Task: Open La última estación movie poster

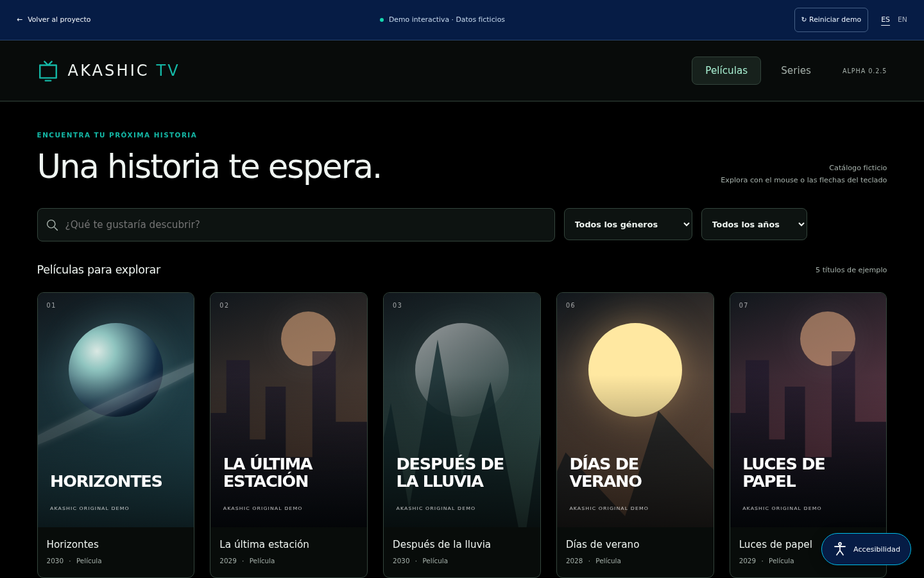Action: [x=289, y=410]
